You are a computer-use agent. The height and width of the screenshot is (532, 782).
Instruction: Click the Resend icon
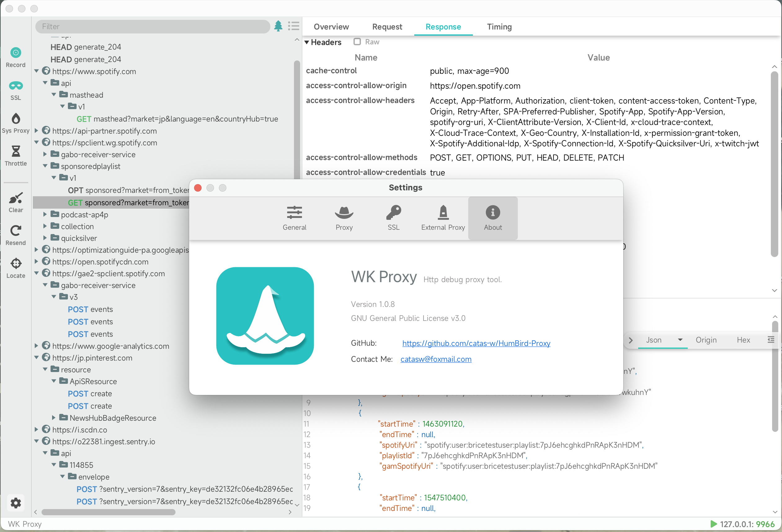[16, 231]
